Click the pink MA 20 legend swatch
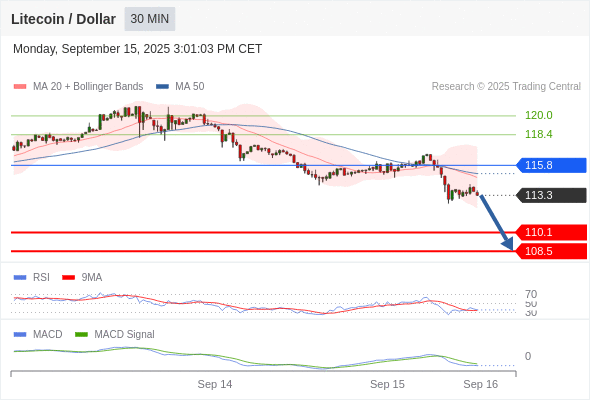590x400 pixels. click(x=20, y=87)
